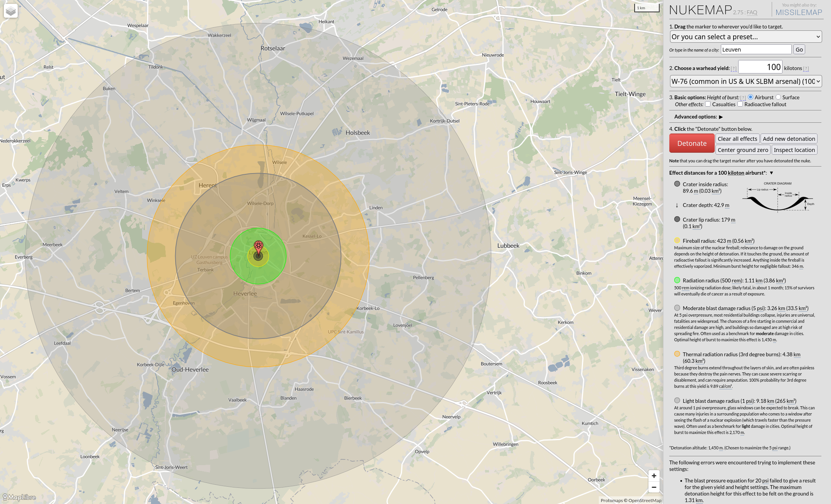Select the gray Crater inside radius legend icon

pyautogui.click(x=677, y=184)
